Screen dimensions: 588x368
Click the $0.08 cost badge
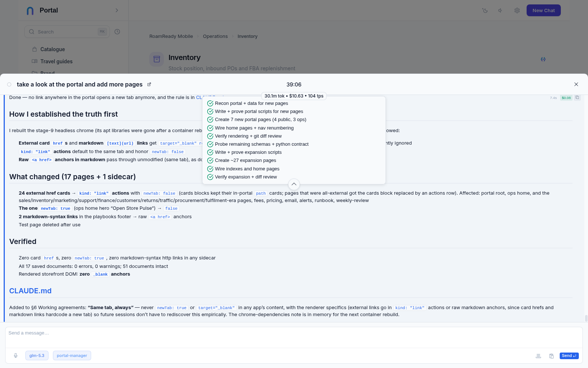(566, 98)
